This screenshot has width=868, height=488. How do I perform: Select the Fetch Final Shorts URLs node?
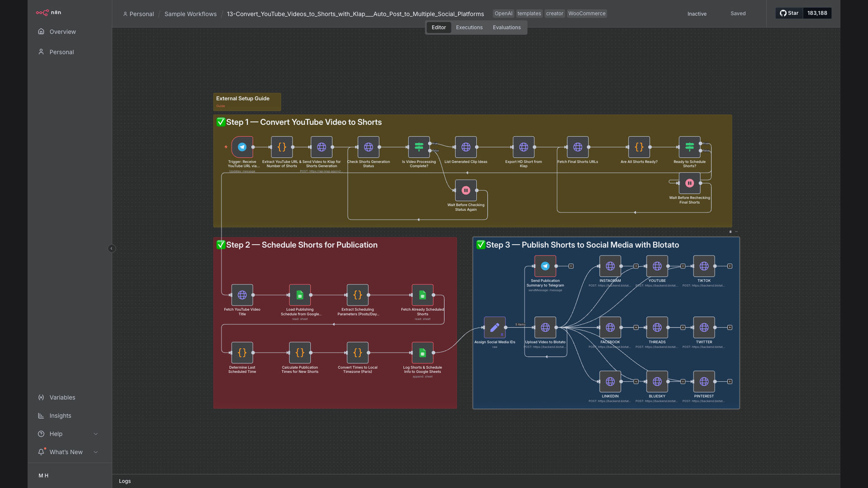click(578, 147)
